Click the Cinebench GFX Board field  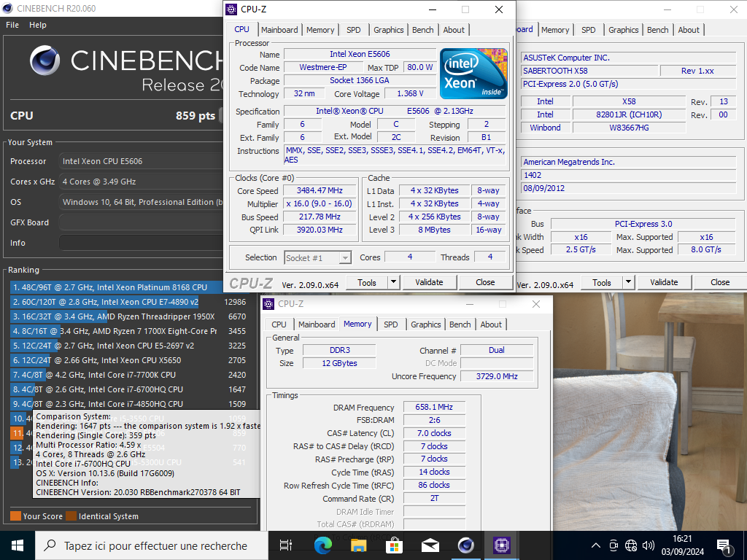(141, 222)
